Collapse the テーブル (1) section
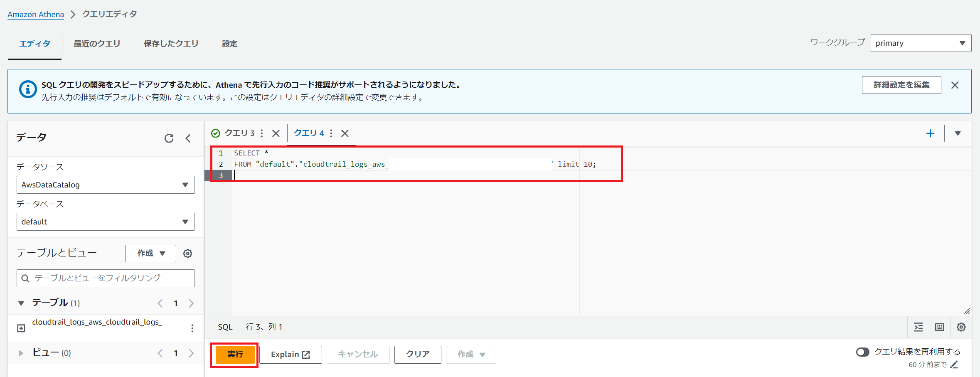The width and height of the screenshot is (980, 377). tap(21, 303)
